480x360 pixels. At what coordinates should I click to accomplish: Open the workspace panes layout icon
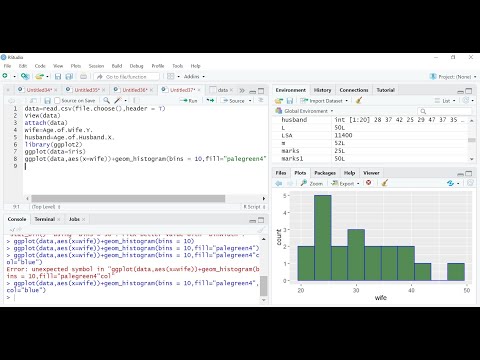pyautogui.click(x=171, y=76)
